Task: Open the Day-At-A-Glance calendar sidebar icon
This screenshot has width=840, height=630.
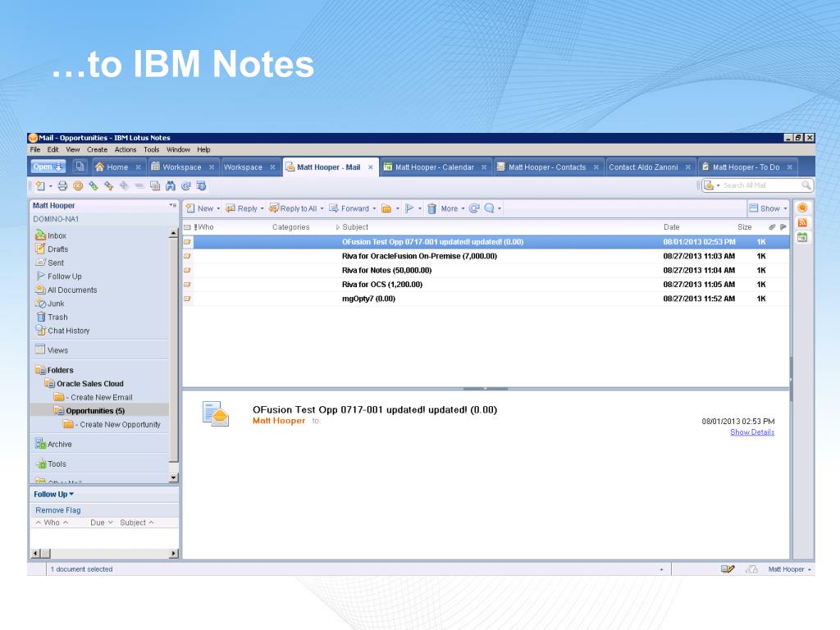Action: tap(802, 237)
